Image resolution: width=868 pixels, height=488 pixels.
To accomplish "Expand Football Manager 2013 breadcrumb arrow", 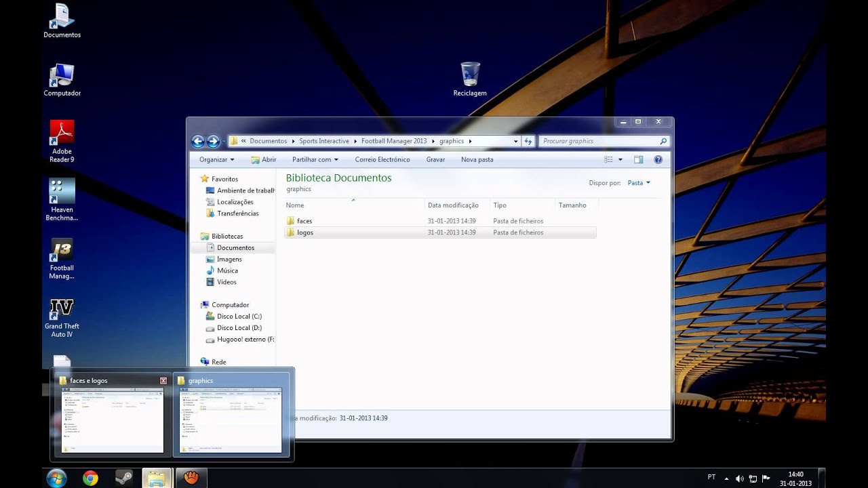I will pos(433,141).
